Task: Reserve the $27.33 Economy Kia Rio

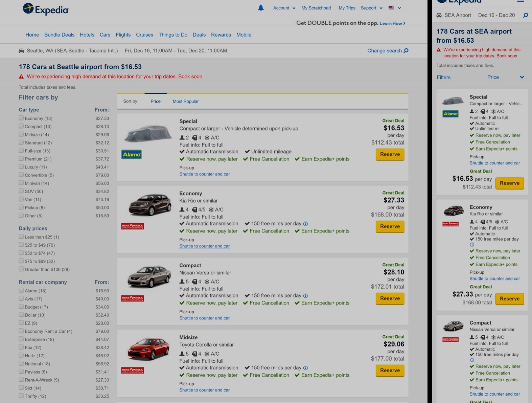Action: 390,226
